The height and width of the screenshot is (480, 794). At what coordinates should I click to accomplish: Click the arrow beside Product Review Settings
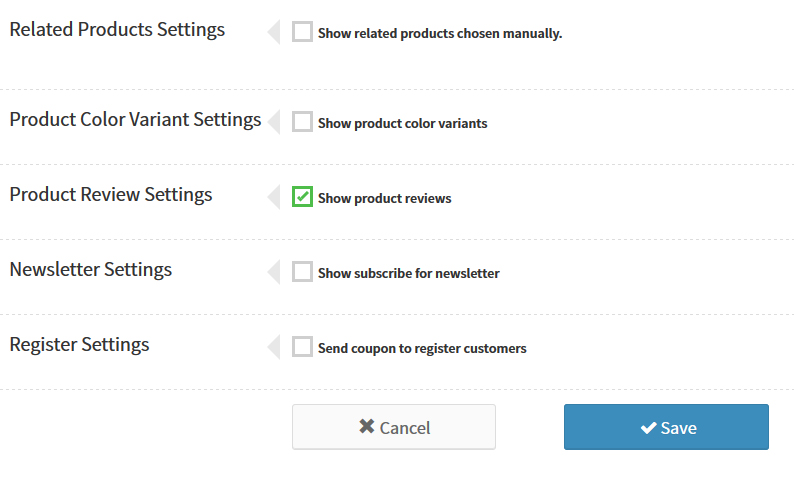(274, 197)
